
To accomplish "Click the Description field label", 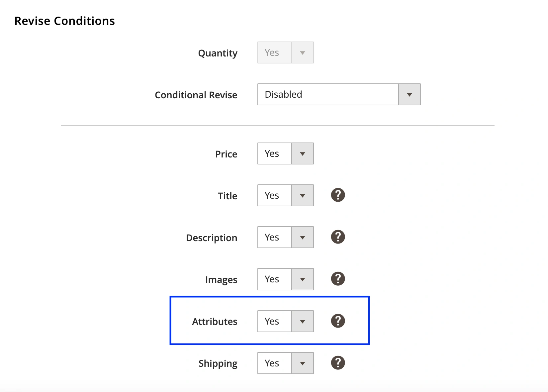I will pyautogui.click(x=212, y=238).
